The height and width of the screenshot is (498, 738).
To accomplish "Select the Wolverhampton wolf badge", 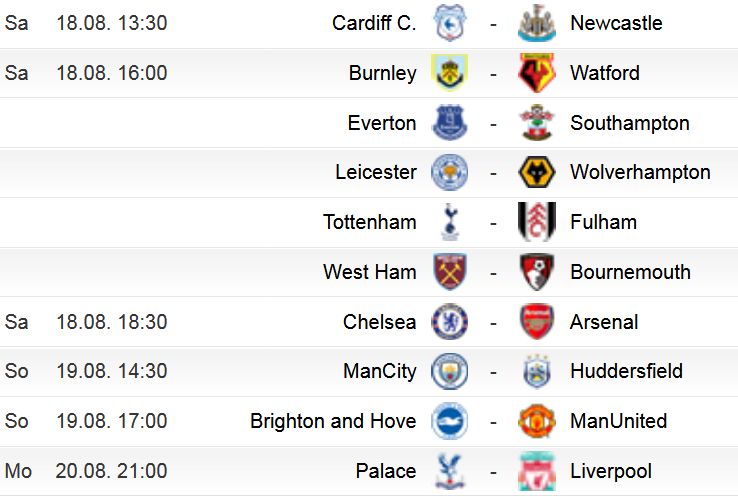I will tap(537, 172).
